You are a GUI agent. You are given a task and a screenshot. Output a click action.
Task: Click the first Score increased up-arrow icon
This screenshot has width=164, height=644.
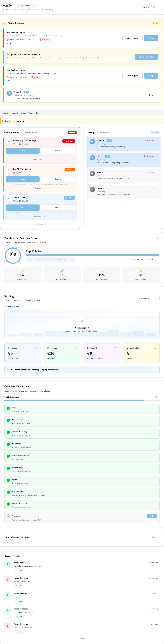8,564
